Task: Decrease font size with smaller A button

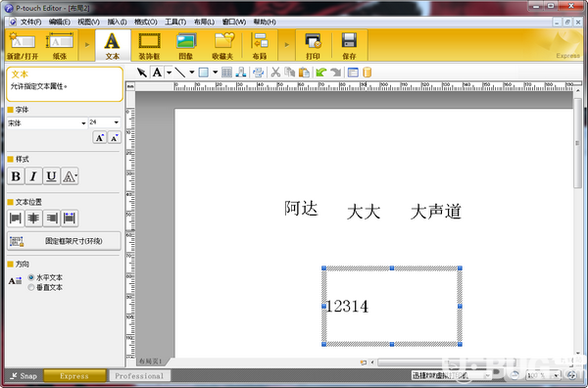Action: click(115, 137)
